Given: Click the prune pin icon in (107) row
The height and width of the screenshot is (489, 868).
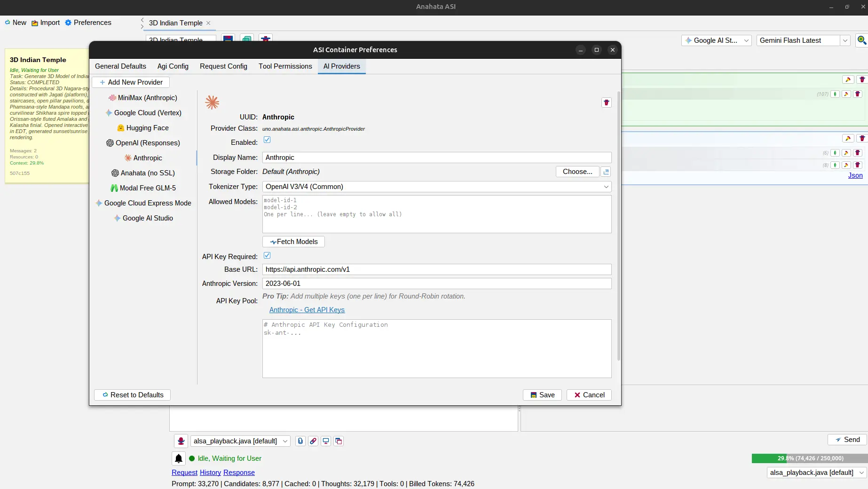Looking at the screenshot, I should coord(846,94).
